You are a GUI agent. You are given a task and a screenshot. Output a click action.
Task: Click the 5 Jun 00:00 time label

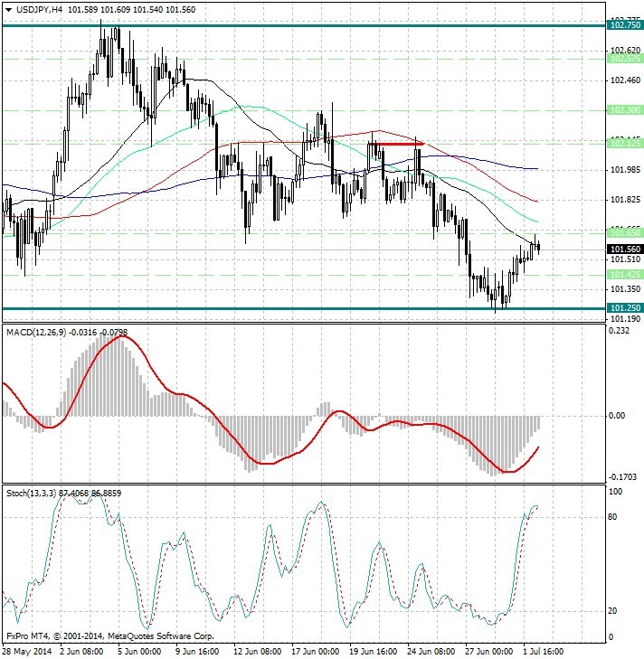click(x=139, y=652)
